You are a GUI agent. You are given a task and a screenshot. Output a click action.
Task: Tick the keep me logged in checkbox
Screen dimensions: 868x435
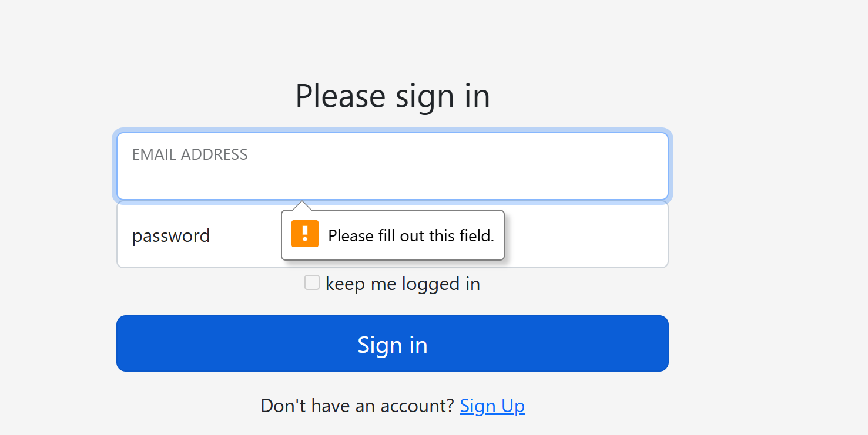[x=312, y=283]
